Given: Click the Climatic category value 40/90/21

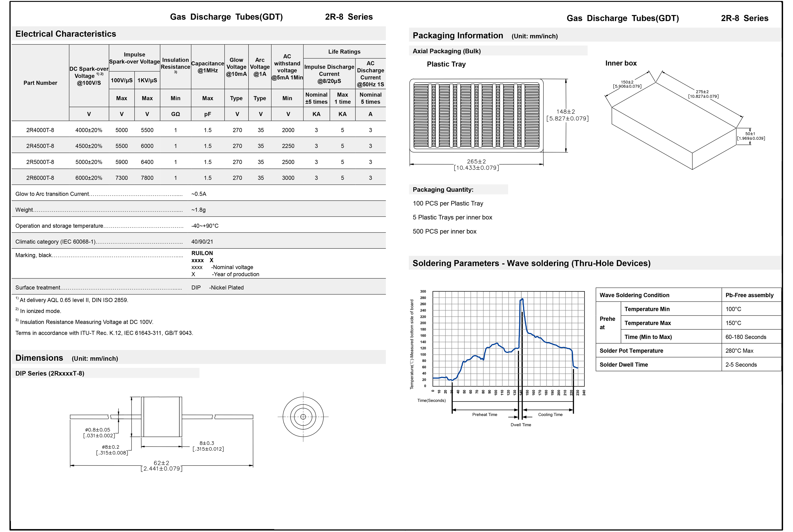Looking at the screenshot, I should (202, 241).
